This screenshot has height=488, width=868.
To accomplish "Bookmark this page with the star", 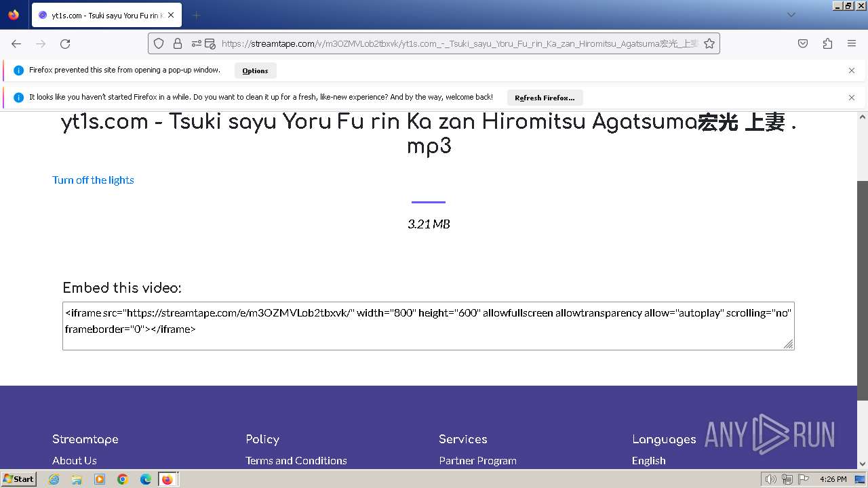I will tap(709, 43).
